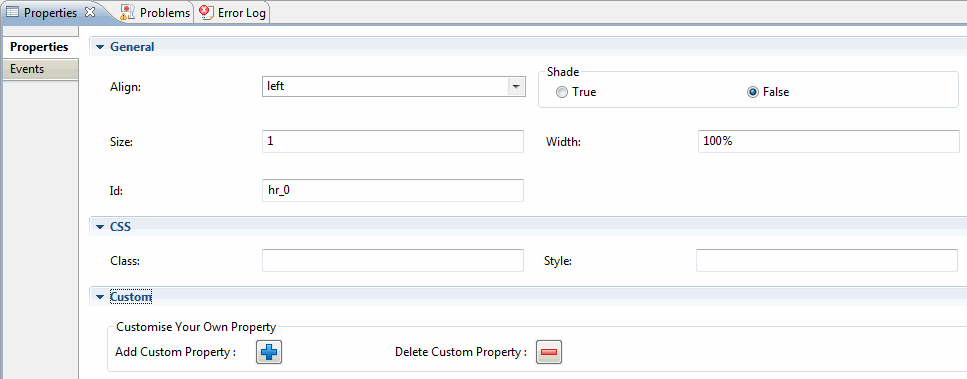Select the False shade radio button
Viewport: 967px width, 379px height.
752,92
